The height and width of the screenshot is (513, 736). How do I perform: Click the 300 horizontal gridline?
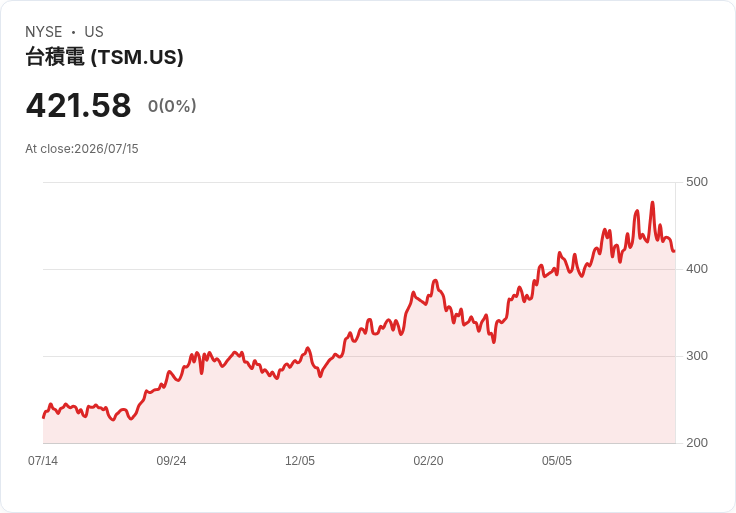coord(359,356)
